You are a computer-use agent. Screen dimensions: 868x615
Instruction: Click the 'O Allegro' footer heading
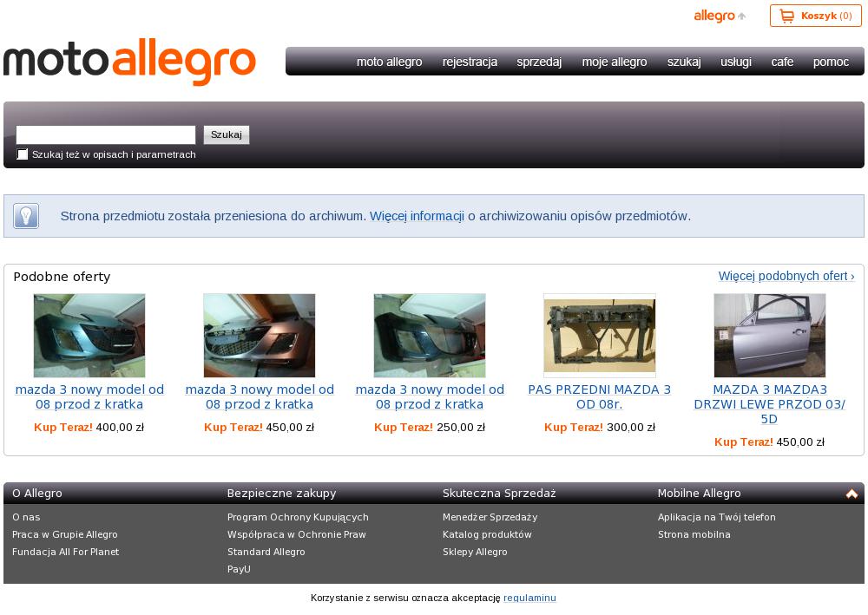(x=37, y=494)
